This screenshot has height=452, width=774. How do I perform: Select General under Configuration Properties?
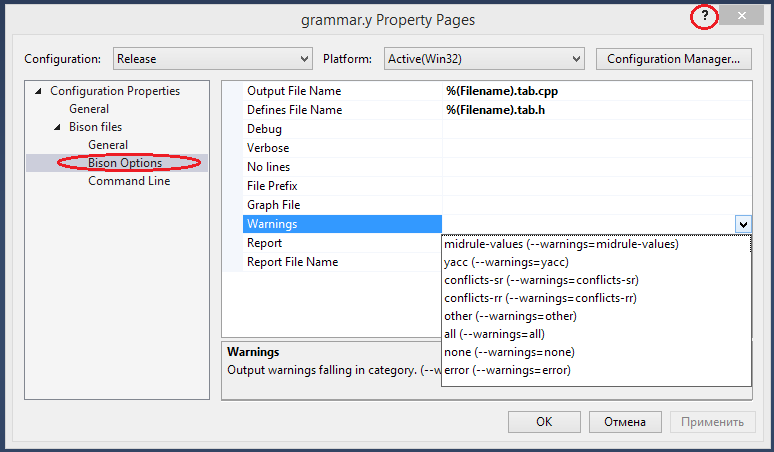89,109
